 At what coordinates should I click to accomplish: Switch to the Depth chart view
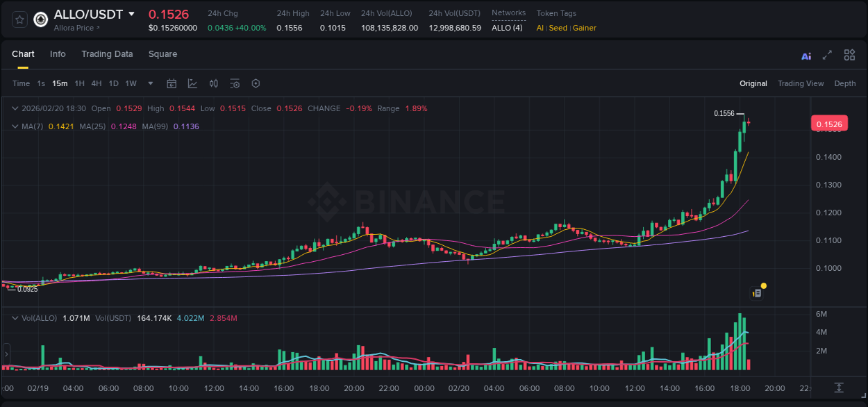pyautogui.click(x=844, y=83)
